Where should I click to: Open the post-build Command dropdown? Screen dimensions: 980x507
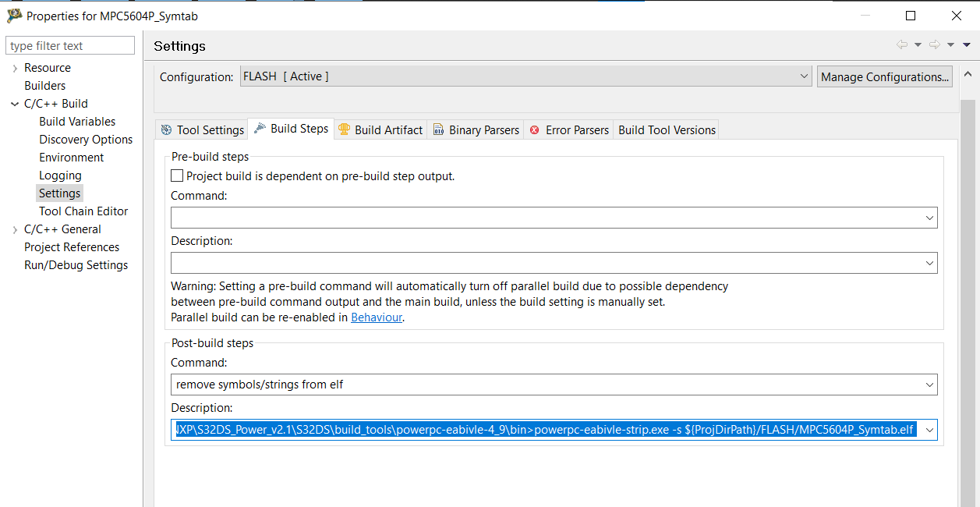coord(929,384)
